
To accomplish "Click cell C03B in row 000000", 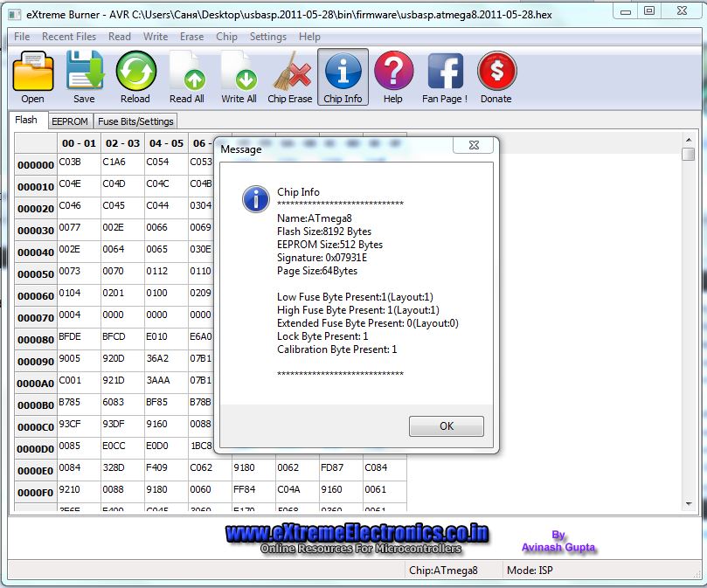I will (79, 165).
